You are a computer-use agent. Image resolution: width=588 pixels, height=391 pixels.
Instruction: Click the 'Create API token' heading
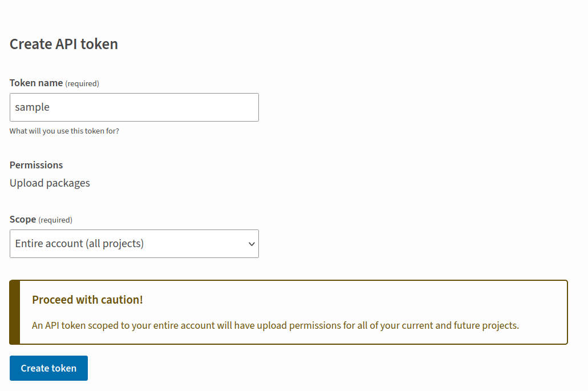[x=64, y=44]
